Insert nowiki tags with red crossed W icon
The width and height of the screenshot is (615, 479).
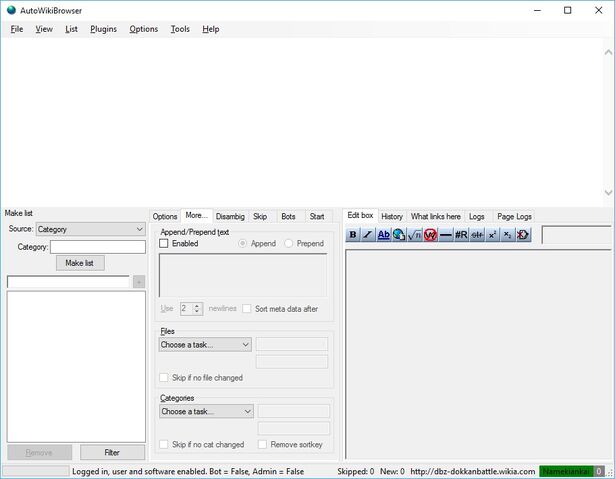(430, 235)
